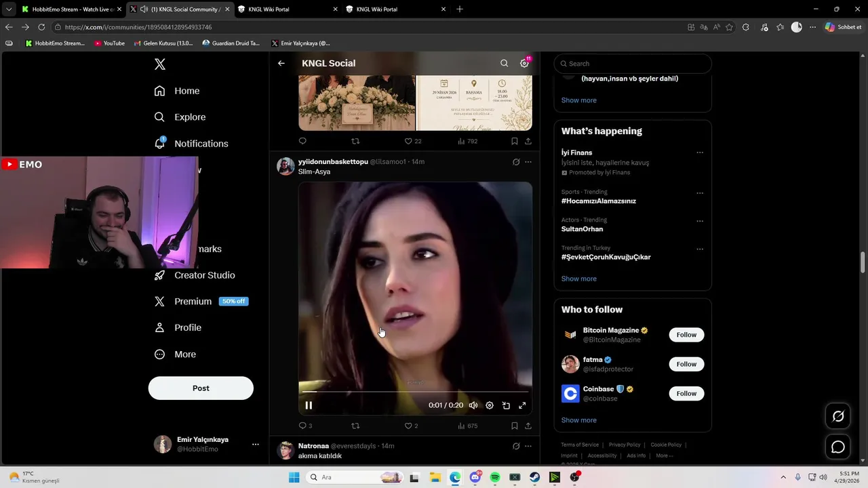Image resolution: width=868 pixels, height=488 pixels.
Task: Follow Coinbase
Action: (x=686, y=393)
